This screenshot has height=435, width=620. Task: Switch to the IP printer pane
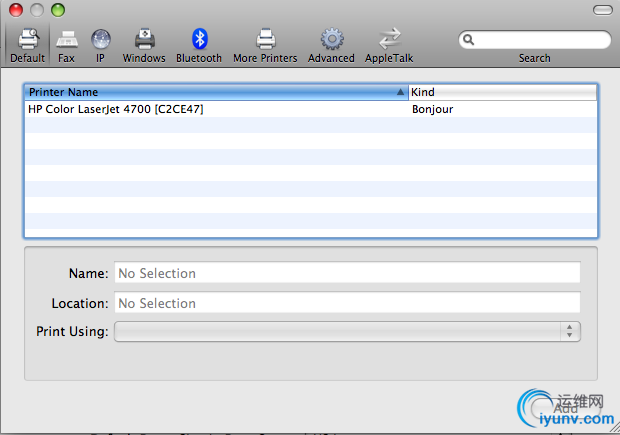click(x=100, y=45)
